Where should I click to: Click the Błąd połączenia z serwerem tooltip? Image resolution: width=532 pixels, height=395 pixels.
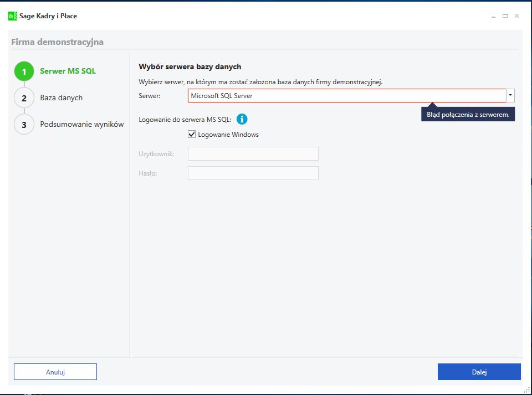(x=468, y=115)
